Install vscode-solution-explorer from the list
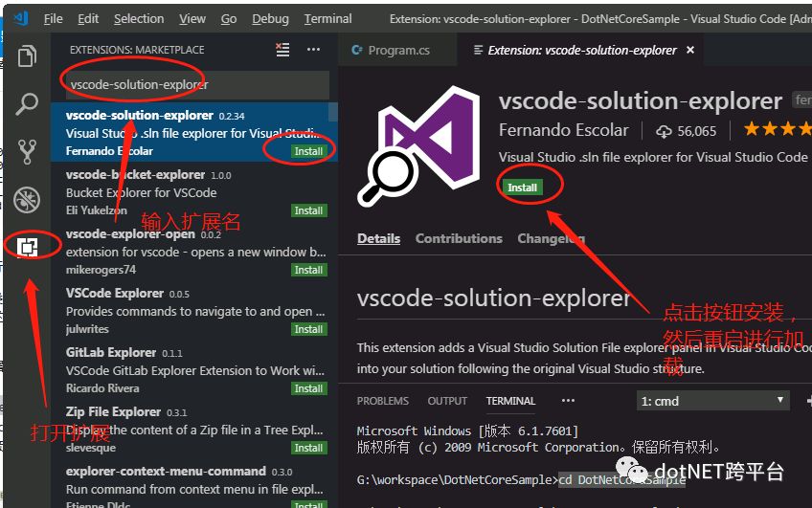 click(308, 151)
